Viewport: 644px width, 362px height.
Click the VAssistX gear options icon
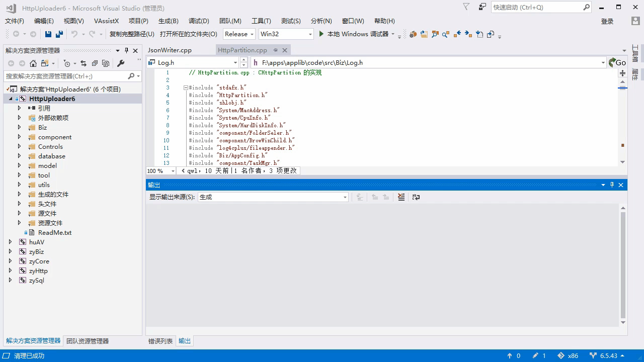tap(413, 34)
